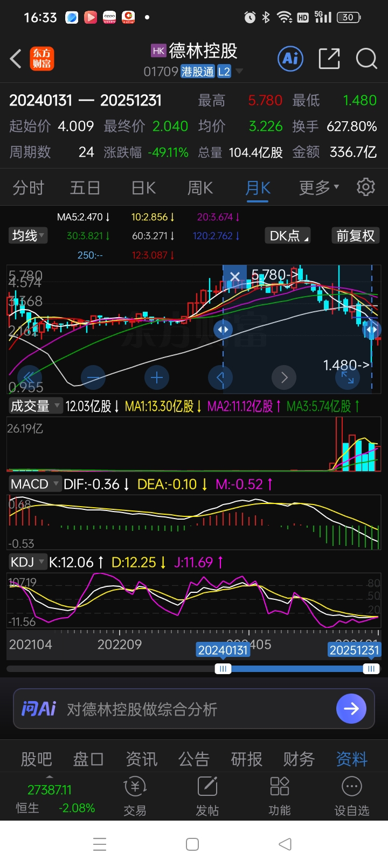Tap the chart zoom in plus icon
Image resolution: width=388 pixels, height=868 pixels.
157,377
